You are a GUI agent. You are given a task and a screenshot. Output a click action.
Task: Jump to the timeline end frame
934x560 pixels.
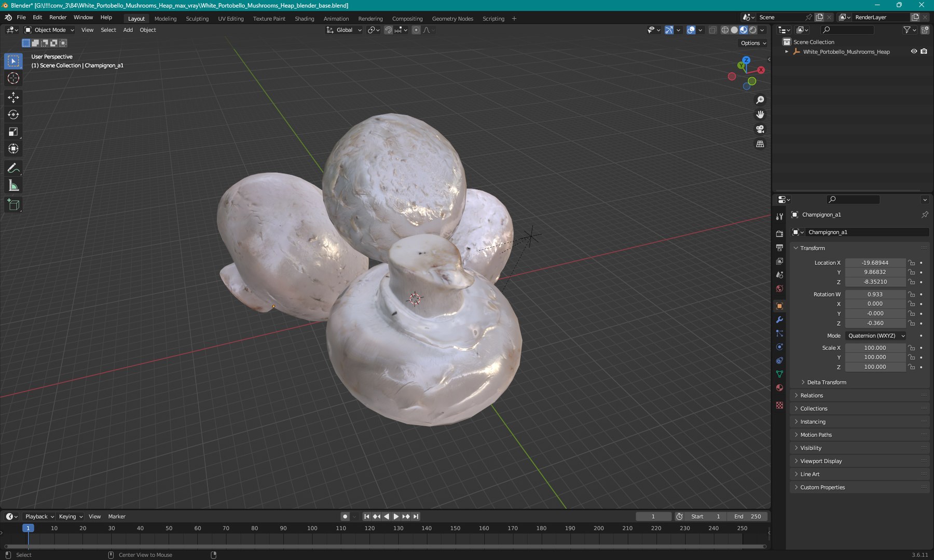point(416,516)
